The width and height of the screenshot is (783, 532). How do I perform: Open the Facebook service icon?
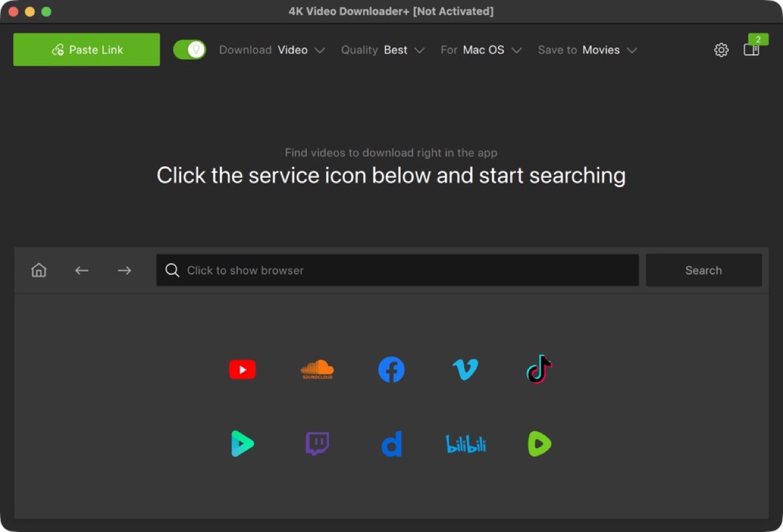point(391,370)
